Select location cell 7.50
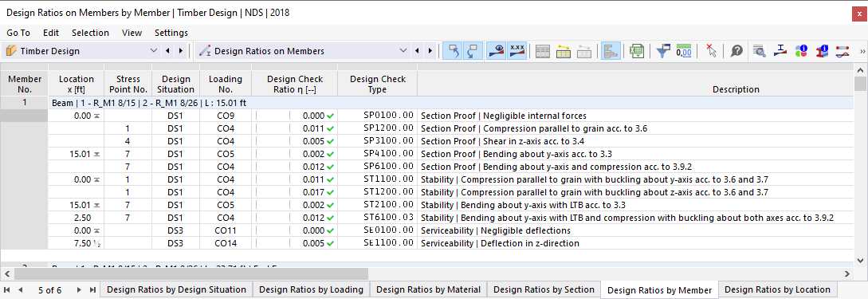The image size is (868, 299). [x=77, y=243]
